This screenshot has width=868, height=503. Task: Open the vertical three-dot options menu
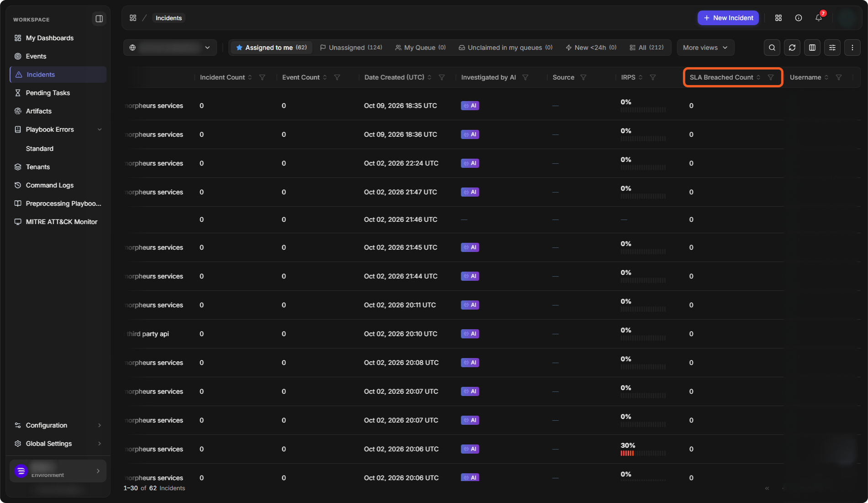tap(852, 48)
